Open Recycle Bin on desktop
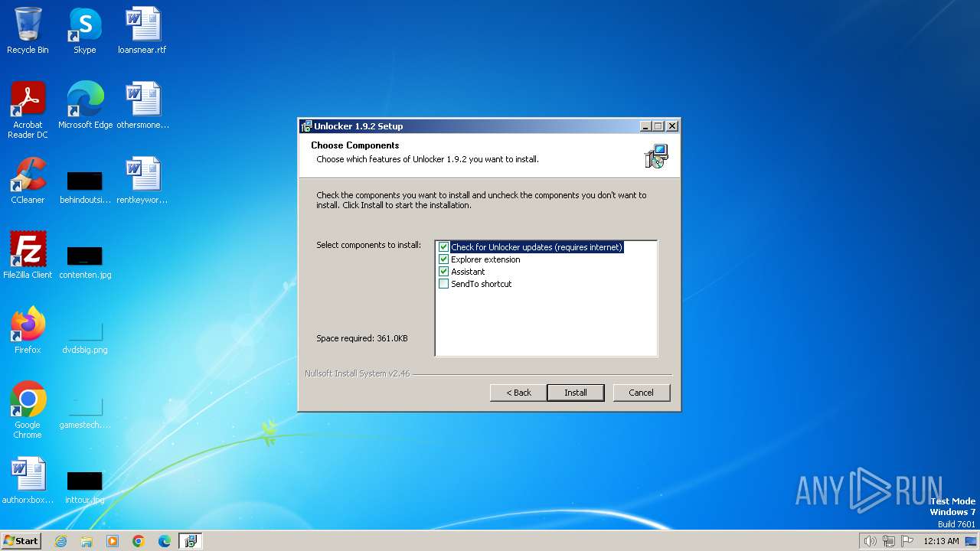 (x=28, y=31)
